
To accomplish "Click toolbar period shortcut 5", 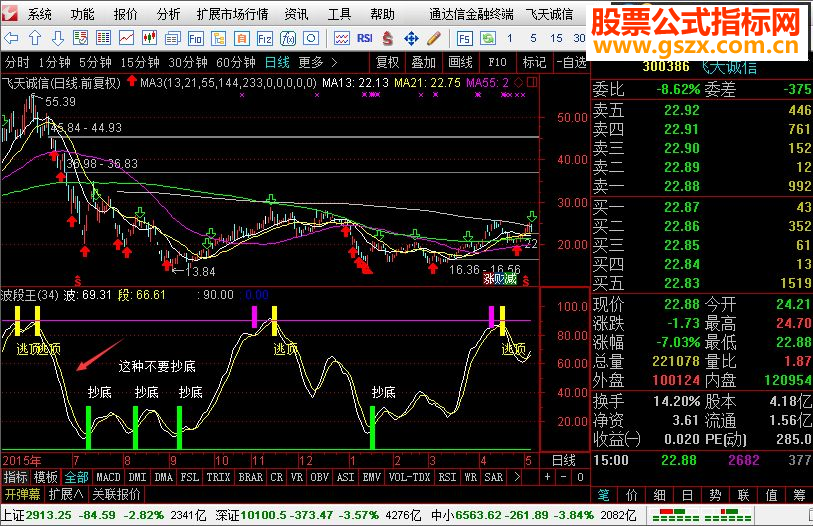I will (x=534, y=38).
